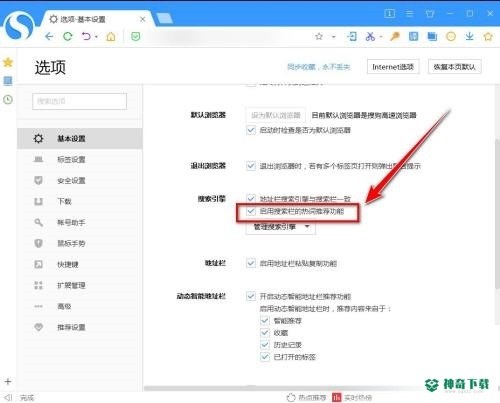The image size is (500, 403).
Task: Go to home page icon
Action: [x=111, y=36]
